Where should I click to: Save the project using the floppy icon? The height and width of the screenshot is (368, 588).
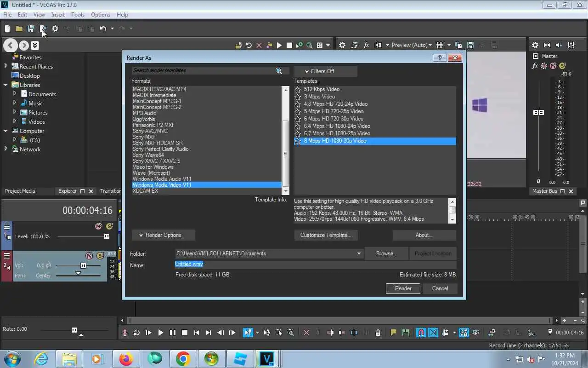pos(31,29)
